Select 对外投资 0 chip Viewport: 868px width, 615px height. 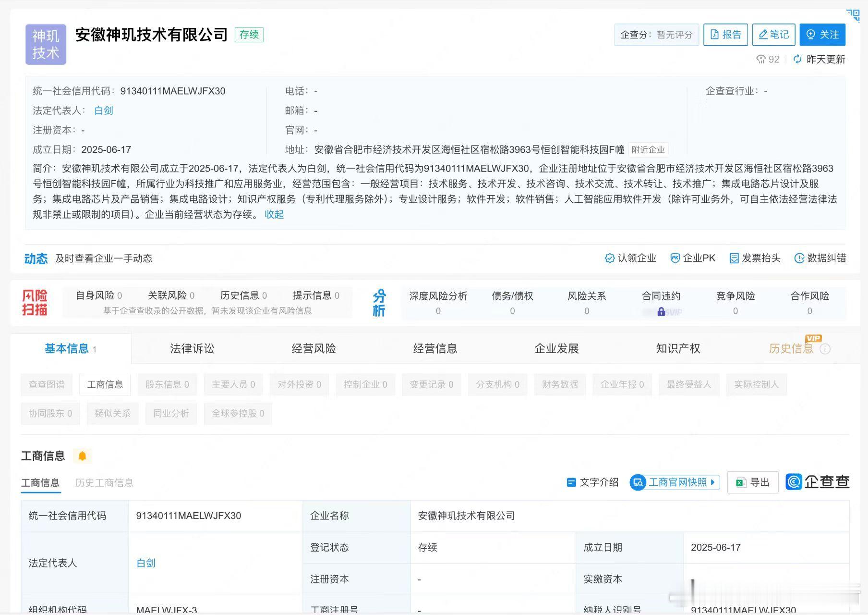click(x=300, y=384)
